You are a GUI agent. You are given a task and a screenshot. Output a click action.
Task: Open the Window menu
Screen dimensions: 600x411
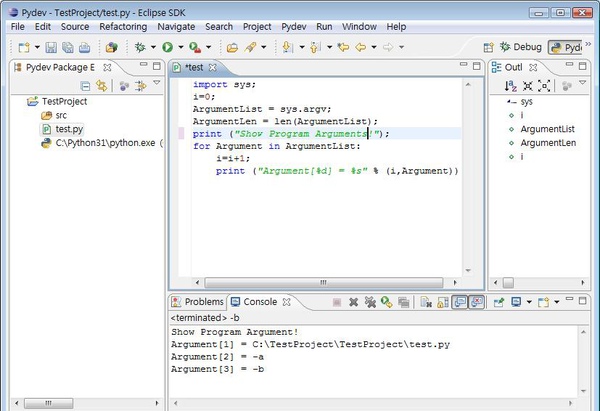[x=359, y=27]
